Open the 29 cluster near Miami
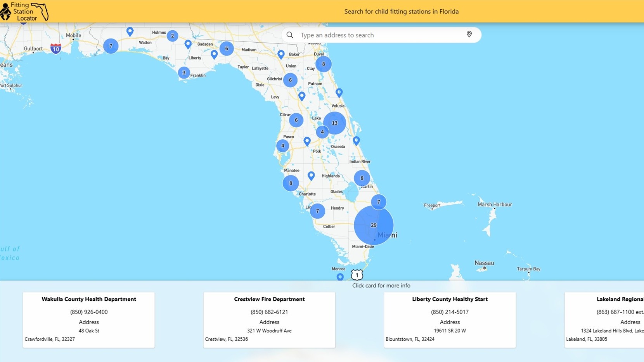 tap(374, 225)
